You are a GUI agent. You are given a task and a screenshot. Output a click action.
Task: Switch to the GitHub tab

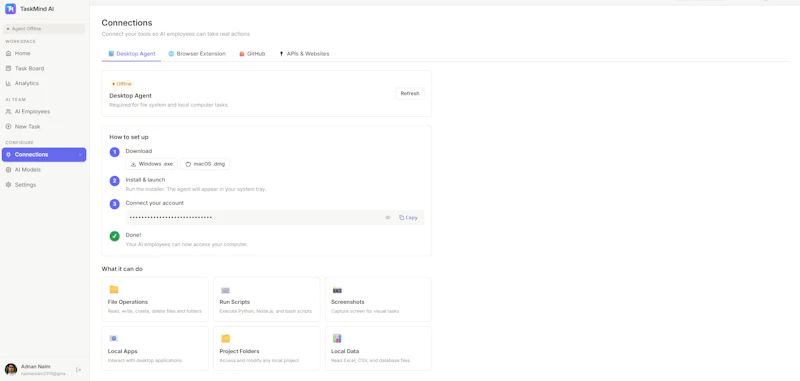click(252, 54)
